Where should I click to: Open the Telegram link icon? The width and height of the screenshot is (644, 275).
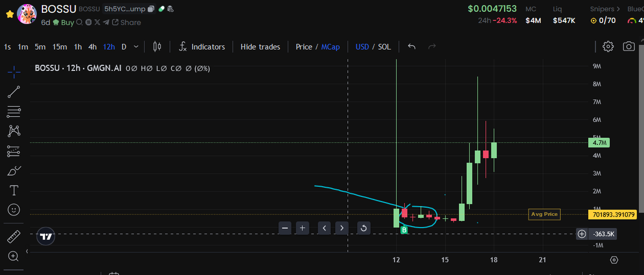(x=106, y=23)
